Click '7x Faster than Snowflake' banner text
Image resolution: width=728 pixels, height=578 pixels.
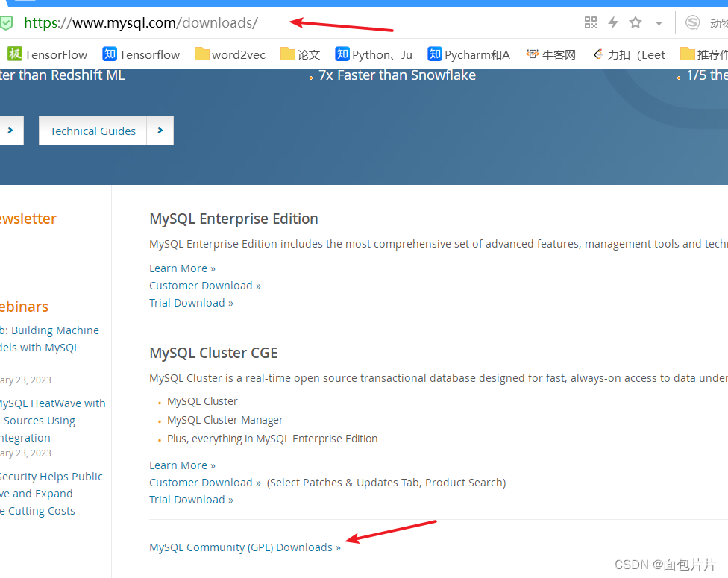[397, 75]
